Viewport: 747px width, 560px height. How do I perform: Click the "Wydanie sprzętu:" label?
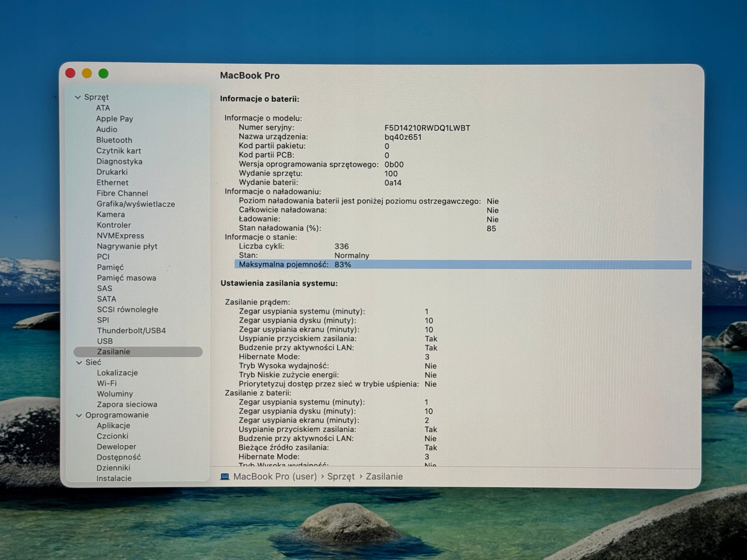point(270,174)
